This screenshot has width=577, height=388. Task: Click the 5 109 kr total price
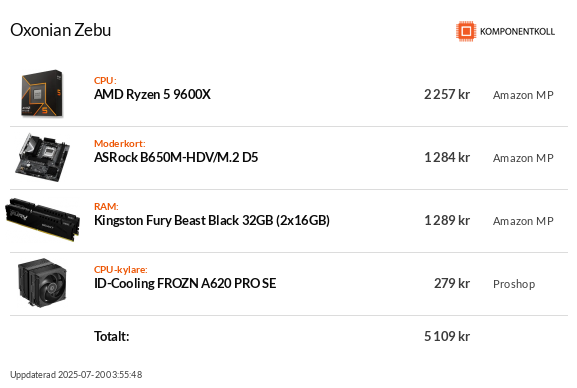point(447,336)
